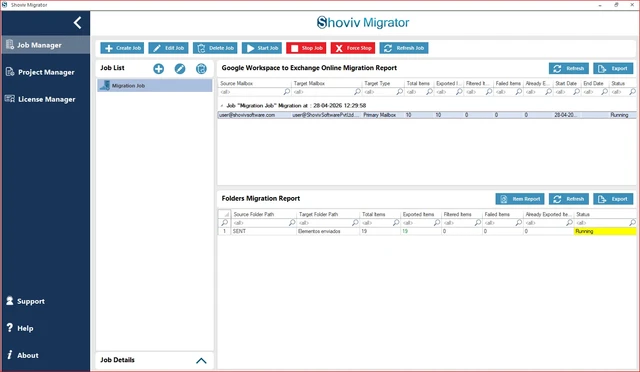Export the Google Workspace migration report

click(x=613, y=69)
